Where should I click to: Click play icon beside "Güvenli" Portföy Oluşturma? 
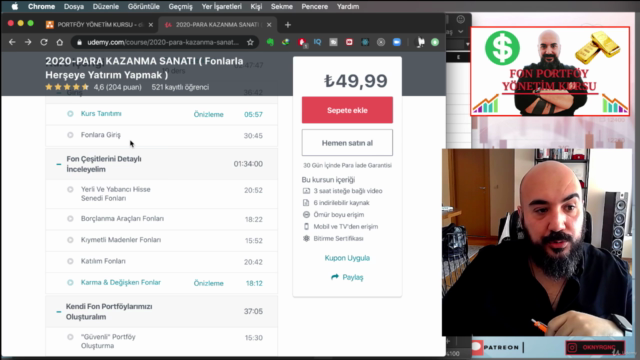click(70, 337)
